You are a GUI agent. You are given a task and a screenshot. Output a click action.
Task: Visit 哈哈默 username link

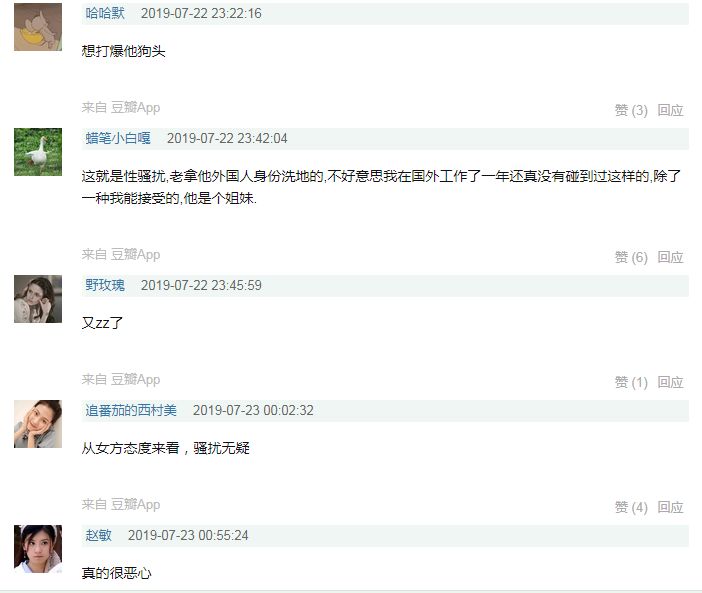(105, 13)
